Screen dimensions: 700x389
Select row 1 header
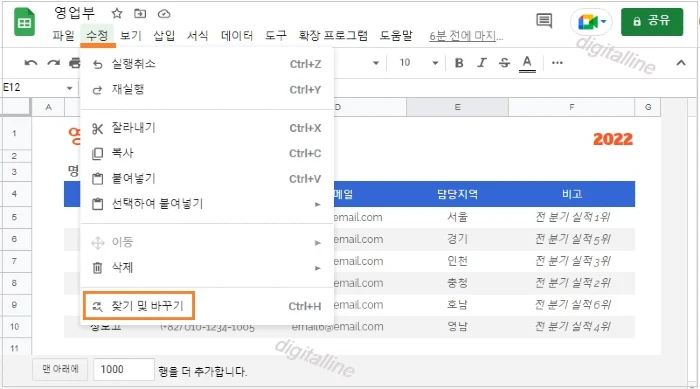14,133
